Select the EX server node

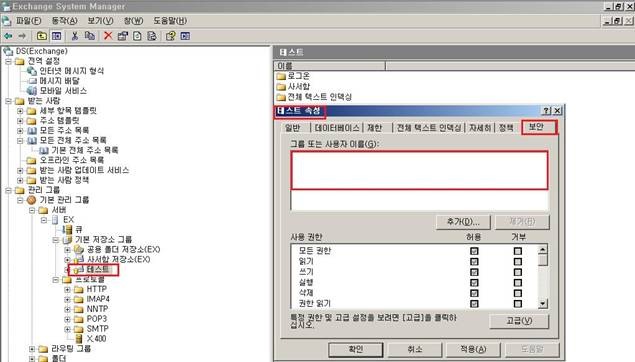coord(68,219)
